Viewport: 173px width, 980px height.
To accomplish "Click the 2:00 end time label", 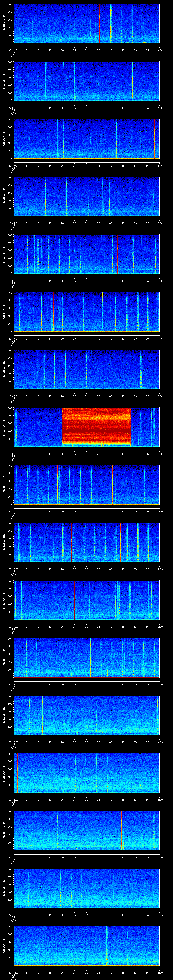I will coord(160,50).
